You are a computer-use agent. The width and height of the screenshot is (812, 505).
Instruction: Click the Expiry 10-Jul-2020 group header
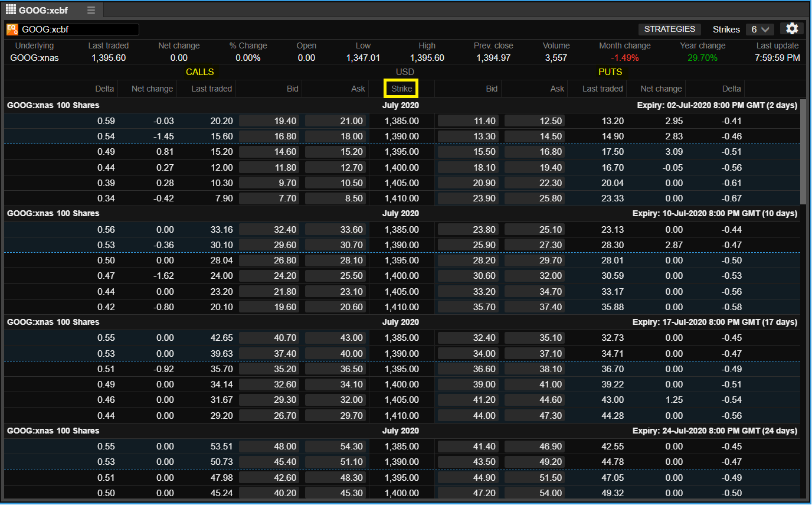(402, 213)
